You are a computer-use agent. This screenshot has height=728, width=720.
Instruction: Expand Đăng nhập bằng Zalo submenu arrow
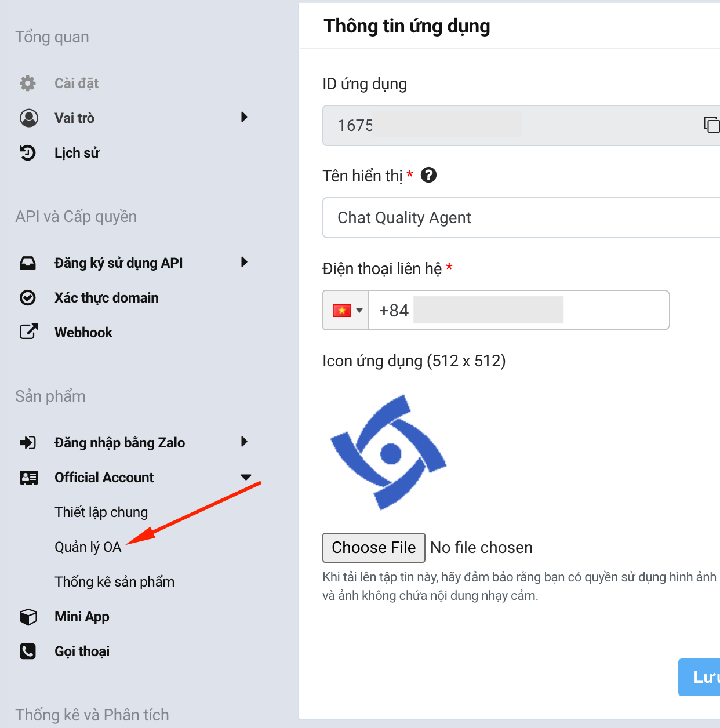click(244, 442)
